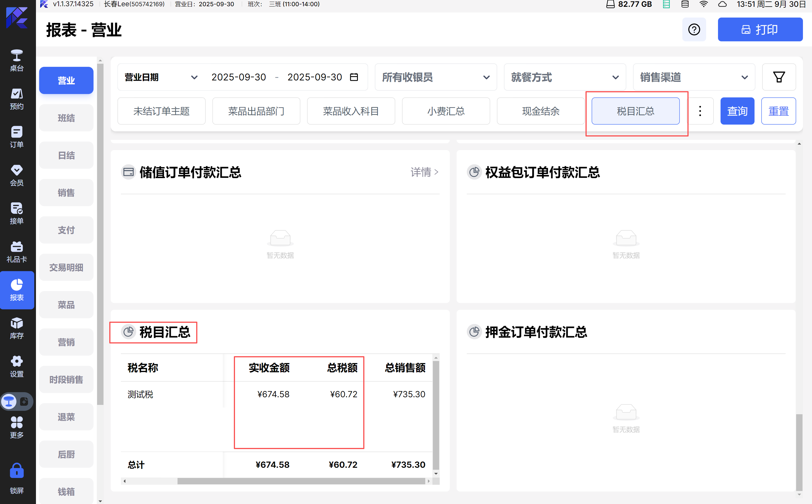Open the calendar date picker icon
The image size is (812, 504).
tap(354, 77)
